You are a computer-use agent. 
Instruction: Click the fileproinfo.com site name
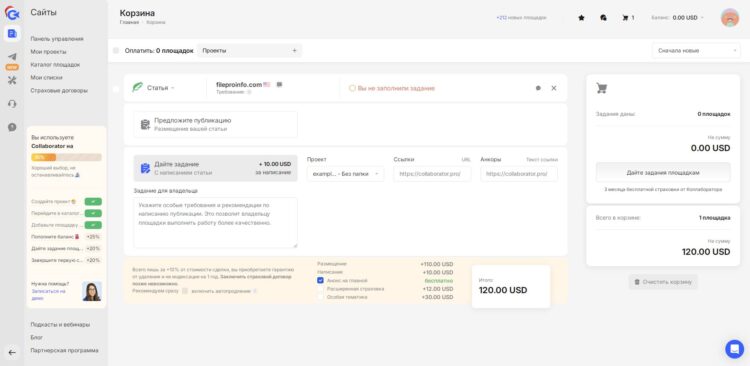[x=239, y=84]
